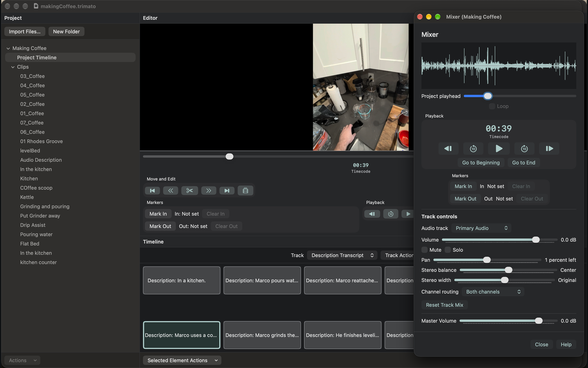Open the Actions dropdown under the project list
588x368 pixels.
(x=22, y=360)
